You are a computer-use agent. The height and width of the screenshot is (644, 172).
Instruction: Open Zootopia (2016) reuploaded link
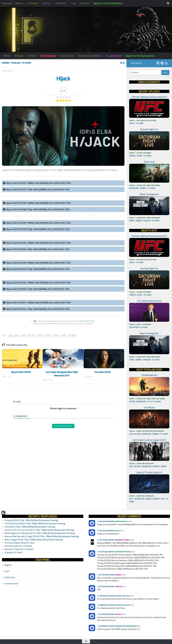pyautogui.click(x=31, y=520)
